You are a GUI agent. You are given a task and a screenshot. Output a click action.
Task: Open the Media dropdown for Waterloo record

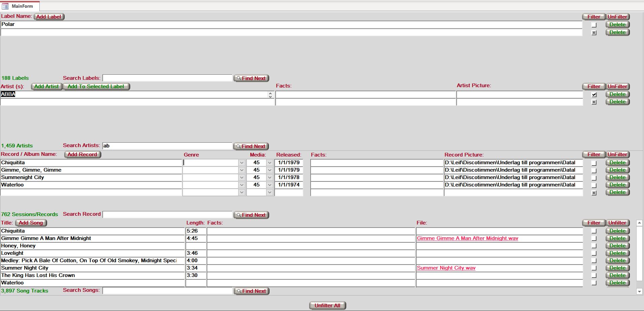(270, 185)
